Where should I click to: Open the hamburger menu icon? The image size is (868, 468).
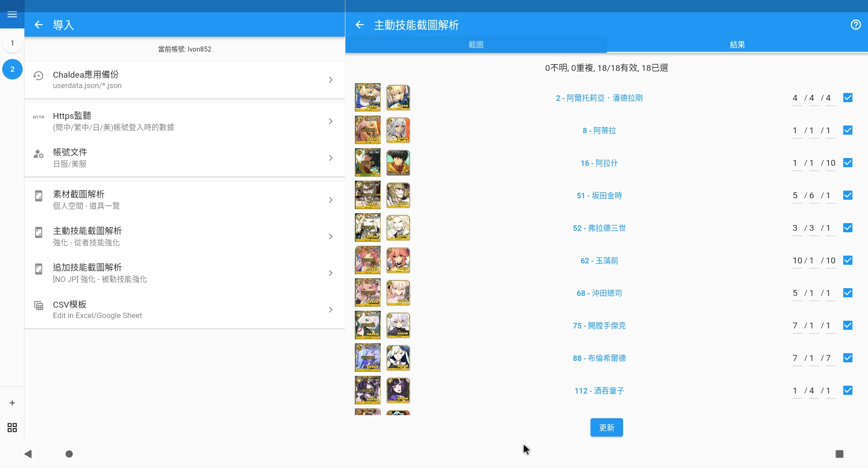12,14
